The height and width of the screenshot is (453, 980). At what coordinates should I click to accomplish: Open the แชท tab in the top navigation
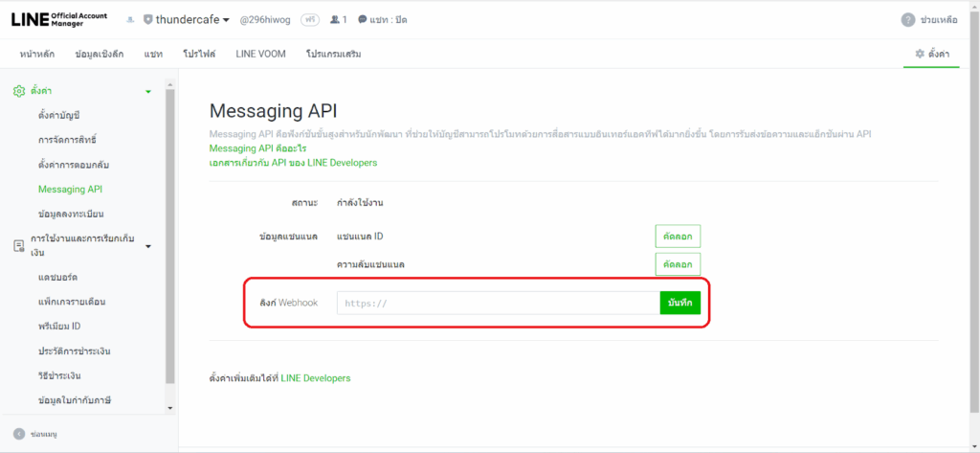pos(153,54)
